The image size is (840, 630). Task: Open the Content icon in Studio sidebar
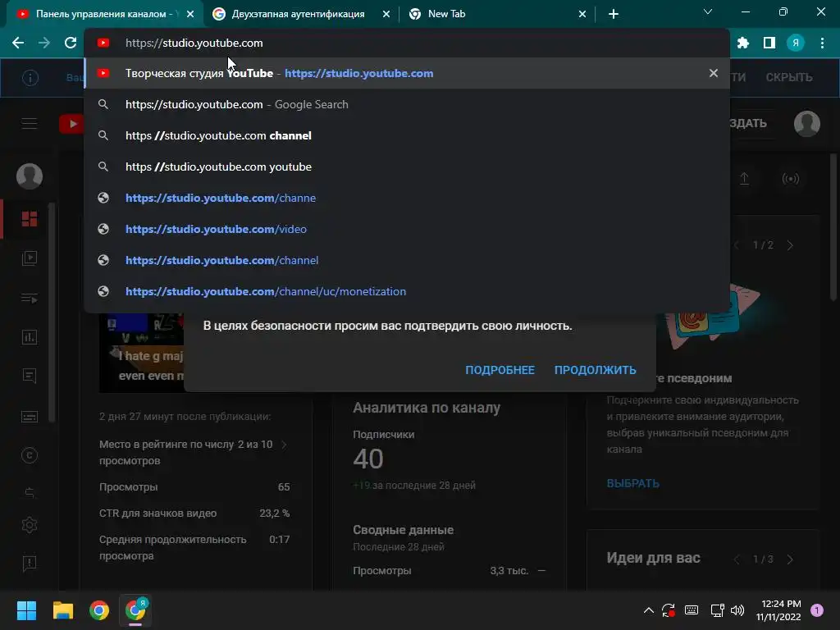[30, 258]
